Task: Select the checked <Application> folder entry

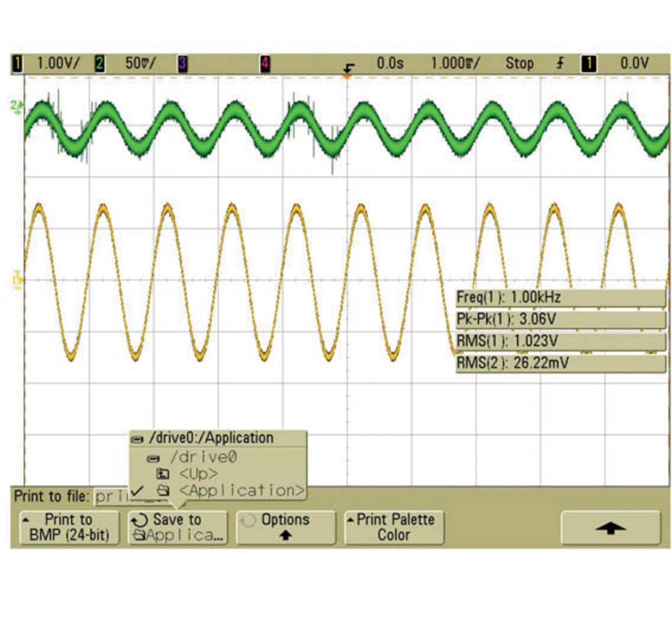Action: (x=241, y=491)
